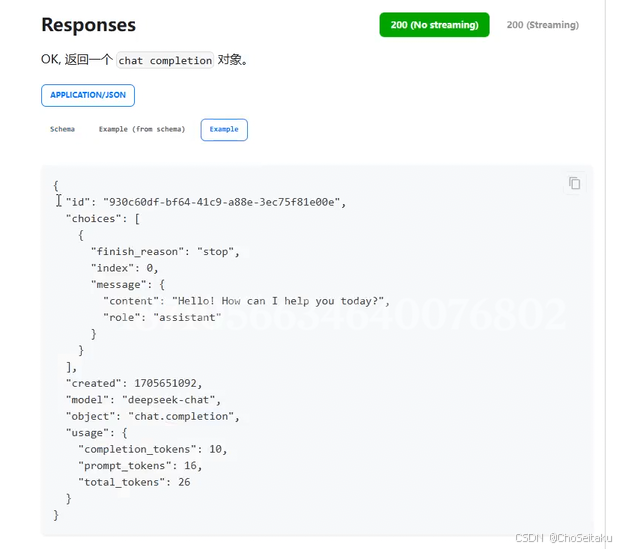Click the "role": "assistant" line
The width and height of the screenshot is (620, 549).
(x=162, y=318)
